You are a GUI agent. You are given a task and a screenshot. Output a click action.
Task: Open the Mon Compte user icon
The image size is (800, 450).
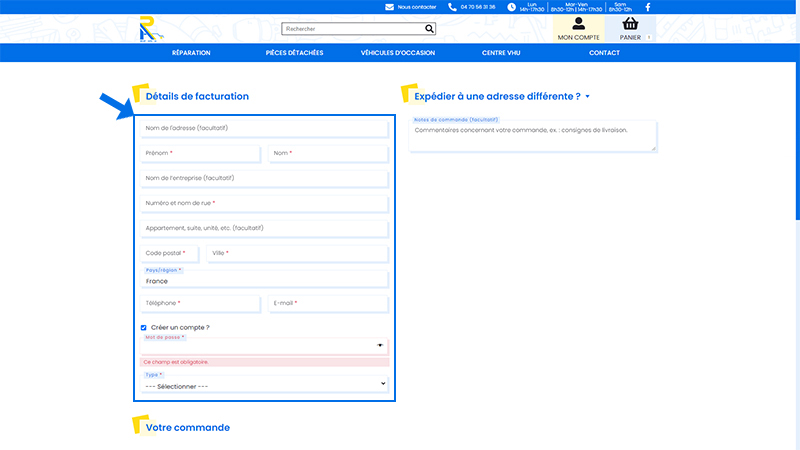pos(579,23)
